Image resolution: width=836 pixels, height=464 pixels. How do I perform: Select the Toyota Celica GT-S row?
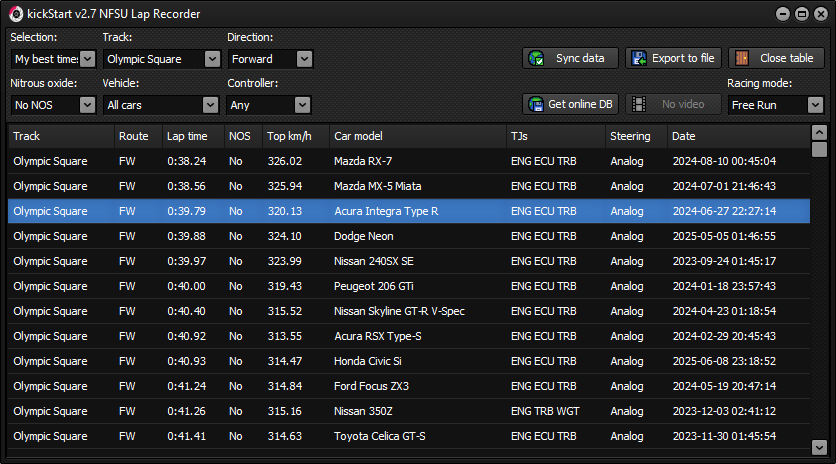(409, 436)
